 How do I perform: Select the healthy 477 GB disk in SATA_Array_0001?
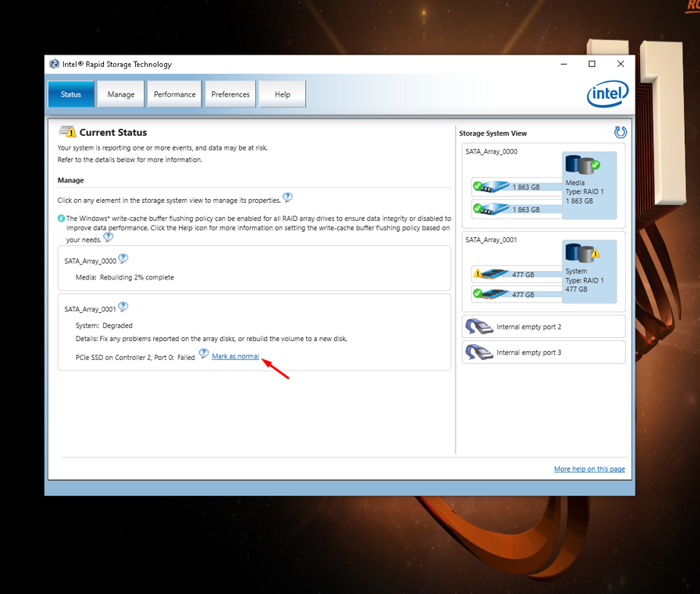(x=516, y=294)
